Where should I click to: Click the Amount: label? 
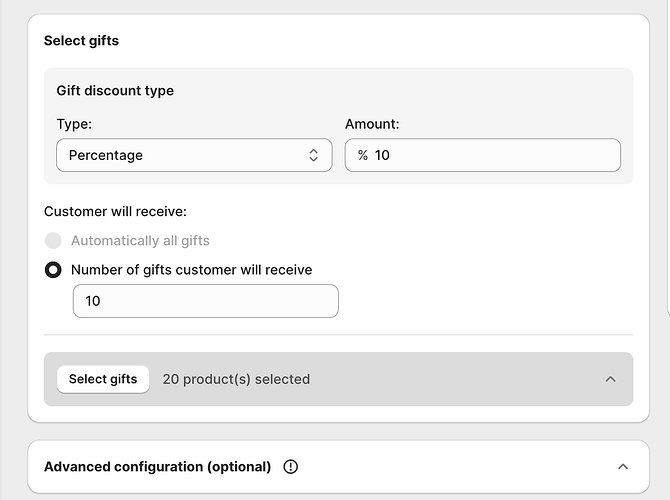tap(372, 124)
